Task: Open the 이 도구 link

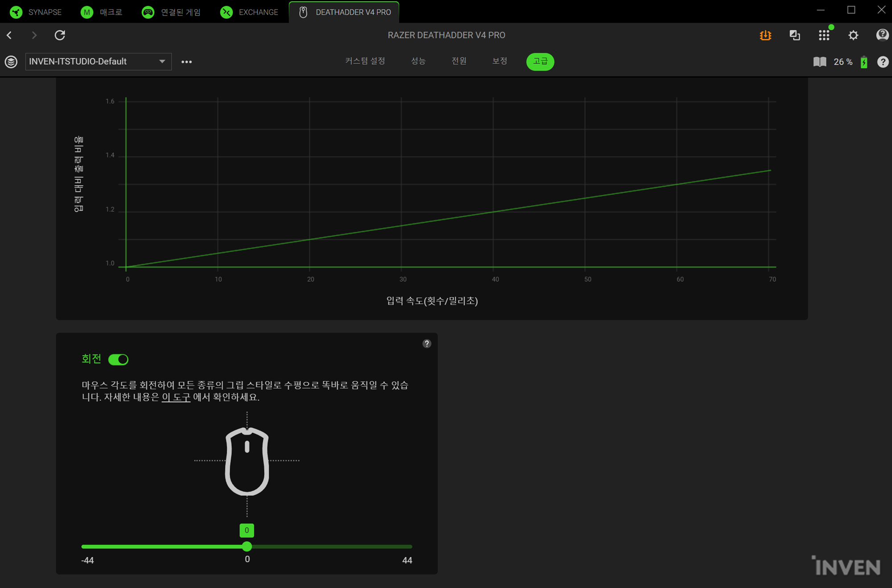Action: pyautogui.click(x=176, y=397)
